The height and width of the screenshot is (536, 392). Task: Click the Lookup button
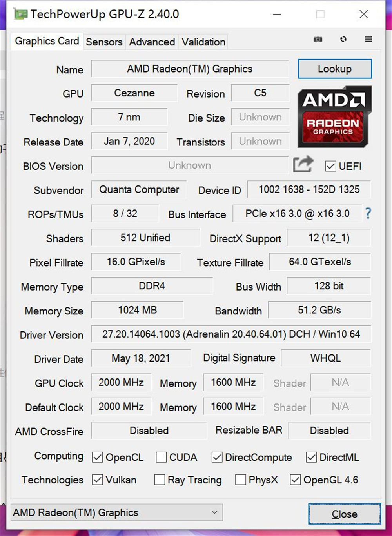pyautogui.click(x=334, y=69)
